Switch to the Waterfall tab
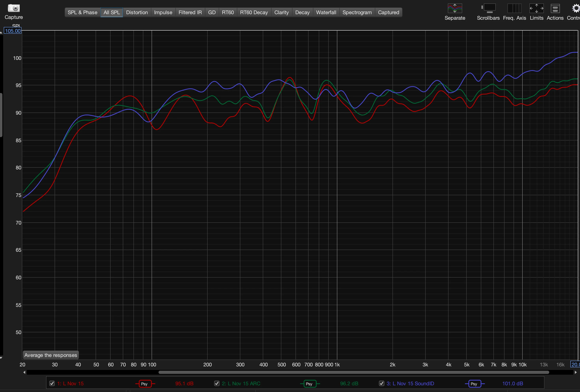The height and width of the screenshot is (392, 580). tap(326, 12)
